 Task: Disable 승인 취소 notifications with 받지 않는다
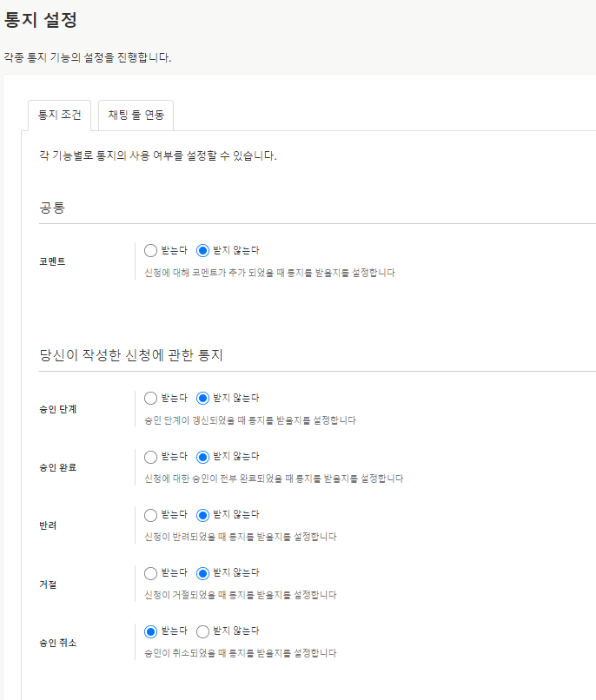(x=203, y=631)
